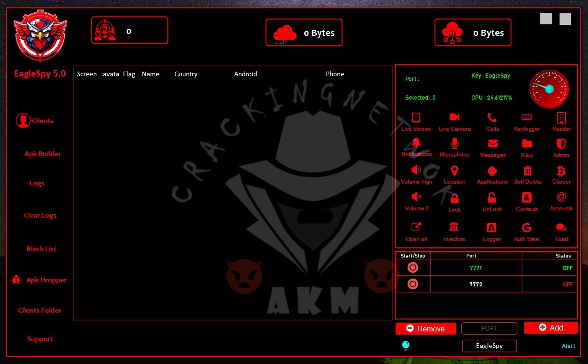This screenshot has height=364, width=588.
Task: Open the Block List section
Action: pyautogui.click(x=41, y=249)
